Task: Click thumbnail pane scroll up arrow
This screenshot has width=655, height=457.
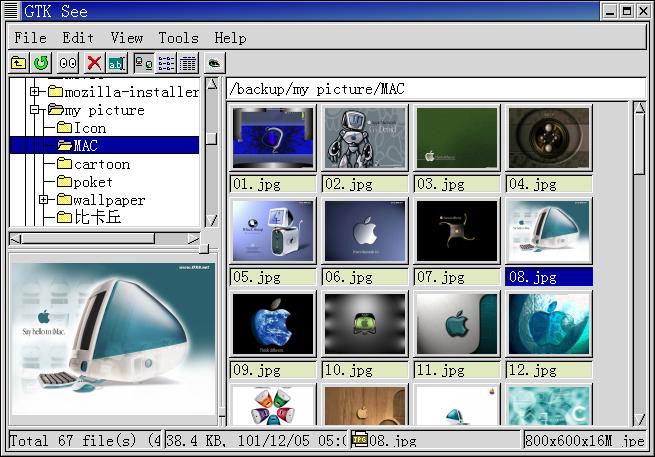Action: tap(639, 108)
